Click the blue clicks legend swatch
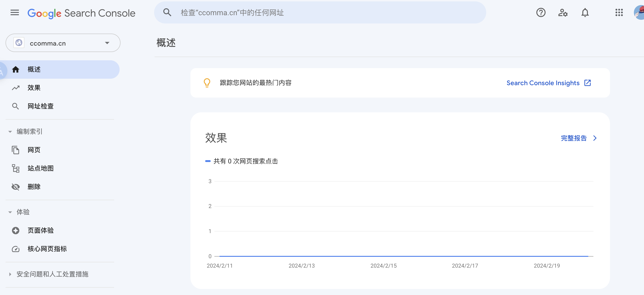This screenshot has height=295, width=644. tap(208, 161)
